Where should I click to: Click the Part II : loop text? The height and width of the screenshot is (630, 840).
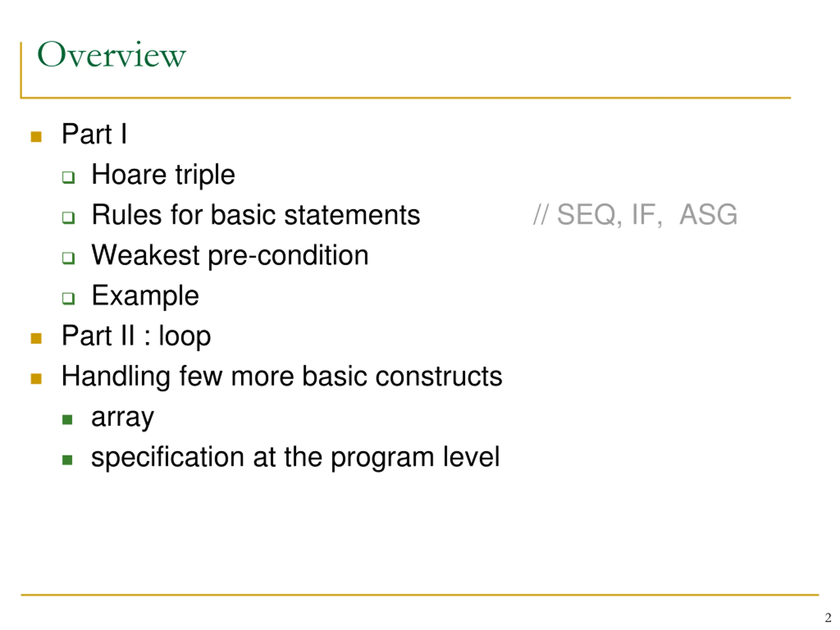pos(136,336)
